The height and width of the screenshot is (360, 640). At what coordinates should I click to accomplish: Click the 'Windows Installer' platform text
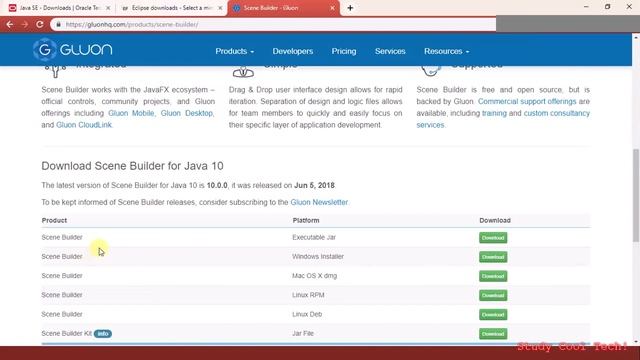point(318,256)
